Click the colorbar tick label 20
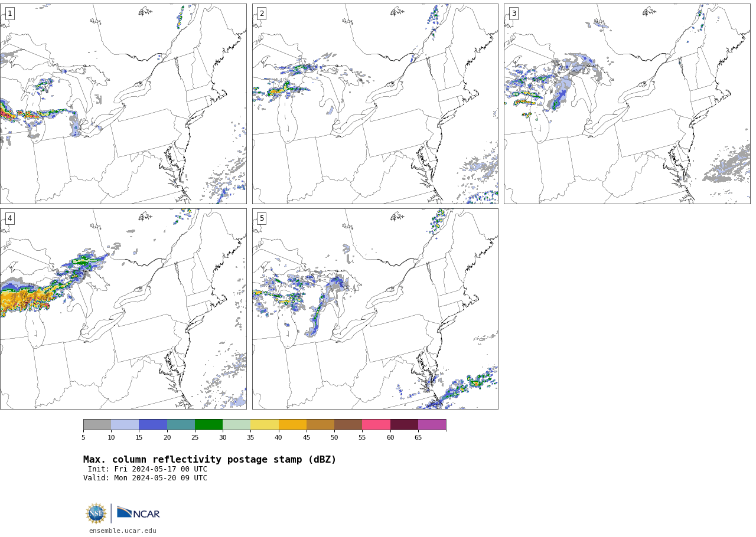Image resolution: width=756 pixels, height=537 pixels. click(x=167, y=438)
